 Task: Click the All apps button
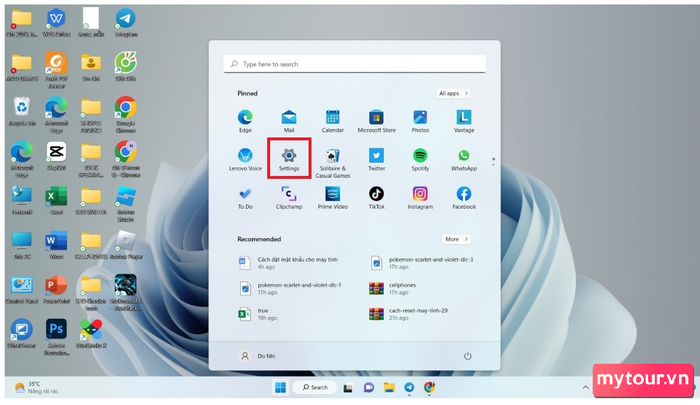click(453, 93)
